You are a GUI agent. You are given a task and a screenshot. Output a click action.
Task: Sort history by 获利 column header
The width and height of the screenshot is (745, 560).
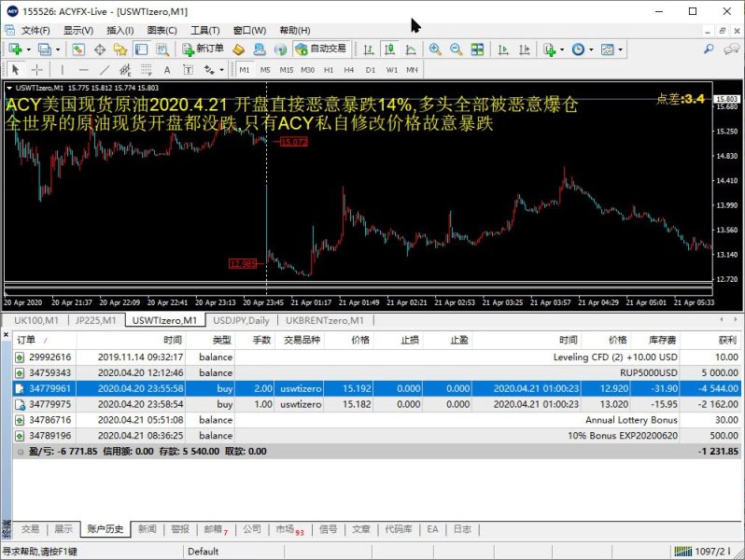click(710, 340)
